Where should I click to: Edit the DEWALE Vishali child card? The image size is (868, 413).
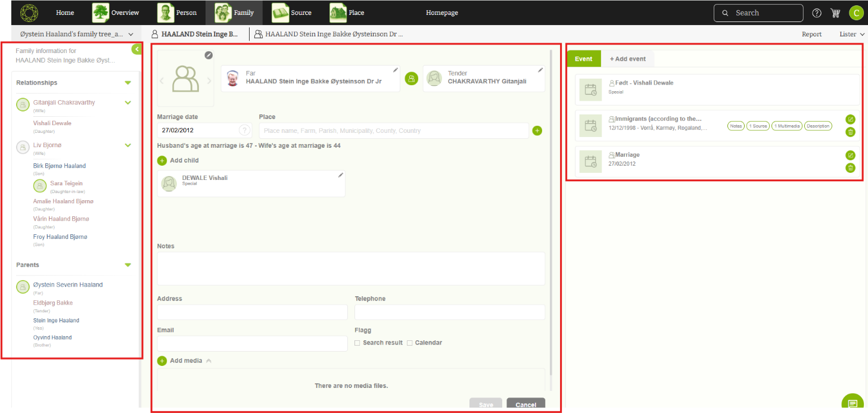[341, 175]
